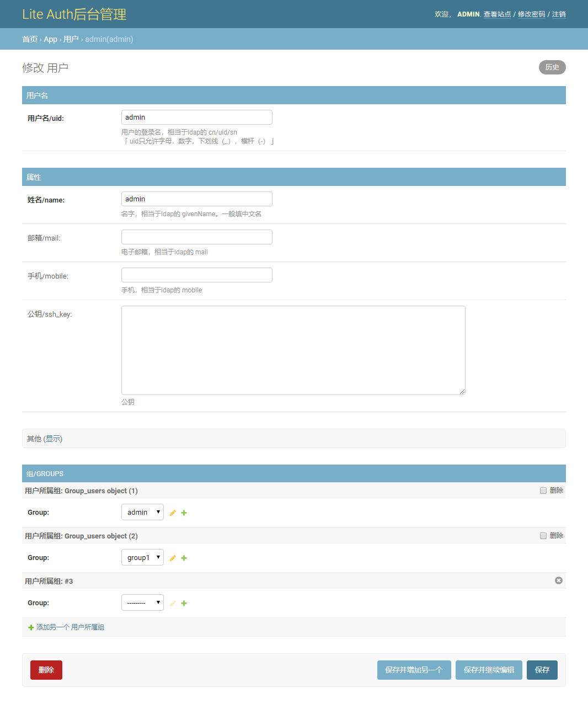Click the 邮箱/mail input field

point(197,237)
